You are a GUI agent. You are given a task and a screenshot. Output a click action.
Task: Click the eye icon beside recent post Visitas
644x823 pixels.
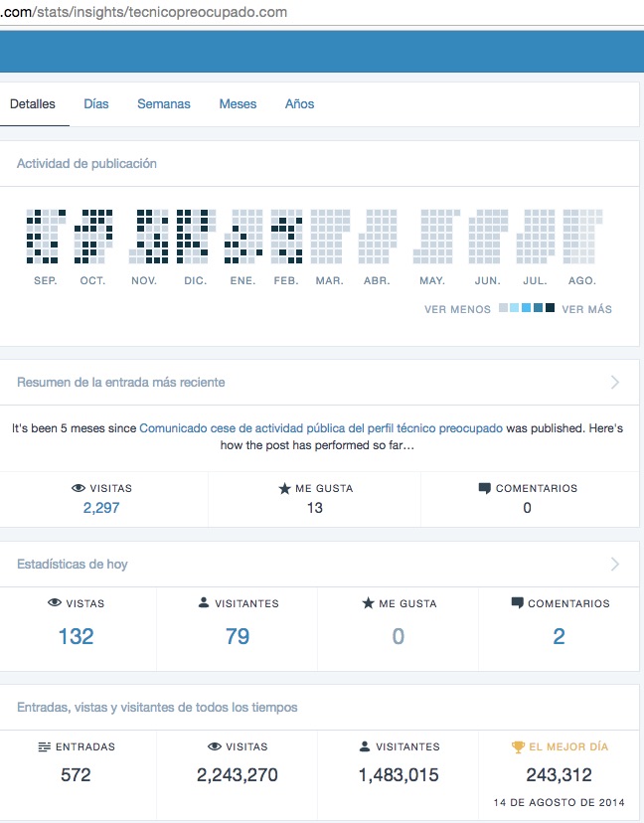coord(79,489)
